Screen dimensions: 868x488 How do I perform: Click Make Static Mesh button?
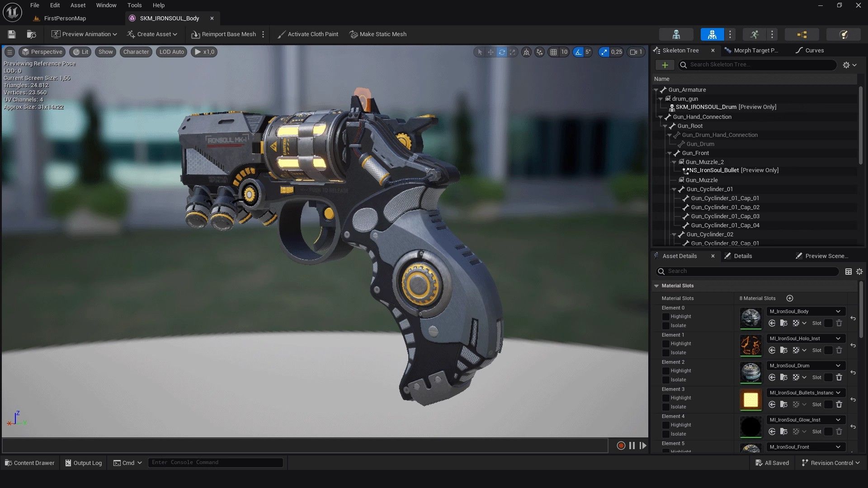point(378,34)
